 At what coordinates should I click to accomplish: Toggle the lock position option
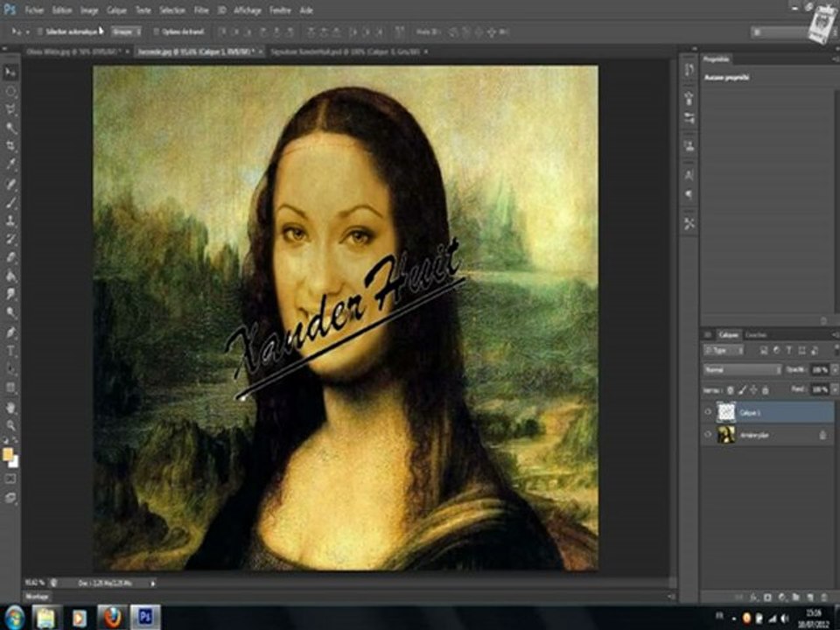(x=753, y=390)
